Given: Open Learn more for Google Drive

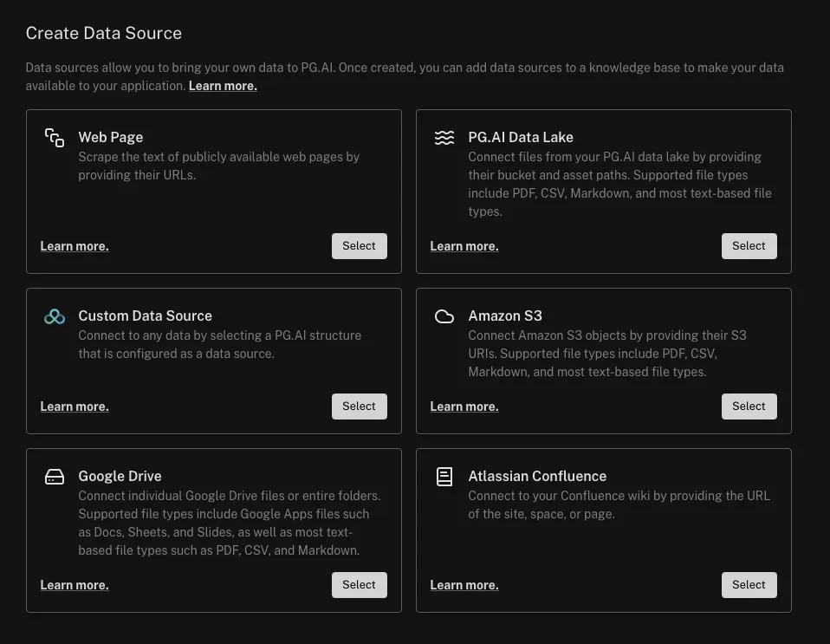Looking at the screenshot, I should pos(75,585).
